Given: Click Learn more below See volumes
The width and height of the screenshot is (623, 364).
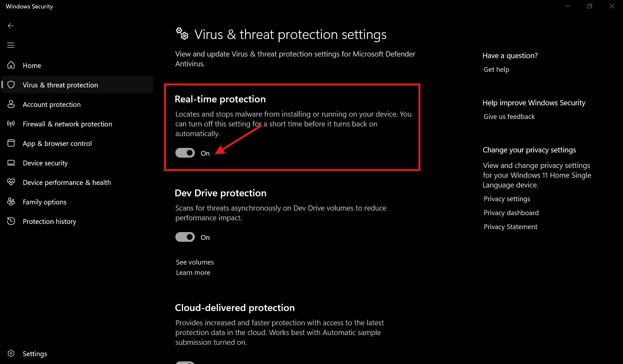Looking at the screenshot, I should point(193,272).
